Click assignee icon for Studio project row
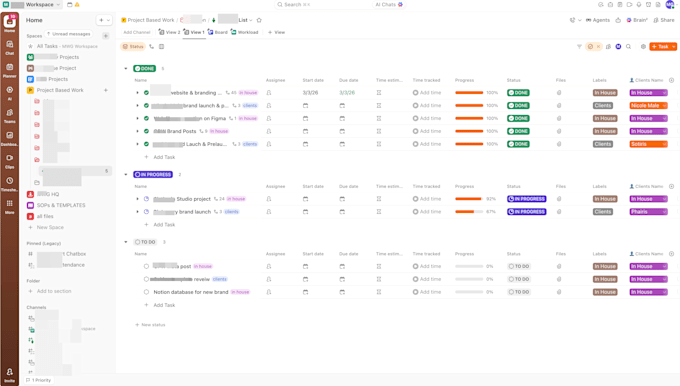 [x=269, y=199]
